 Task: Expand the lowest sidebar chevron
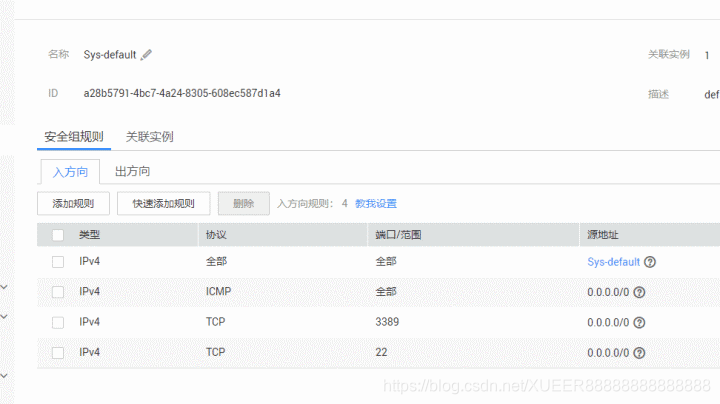(4, 376)
